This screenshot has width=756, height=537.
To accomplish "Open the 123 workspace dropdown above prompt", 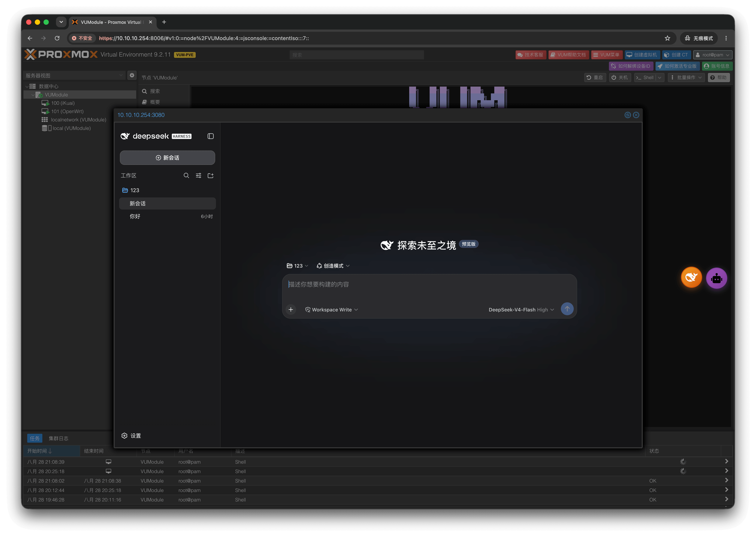I will pos(297,266).
